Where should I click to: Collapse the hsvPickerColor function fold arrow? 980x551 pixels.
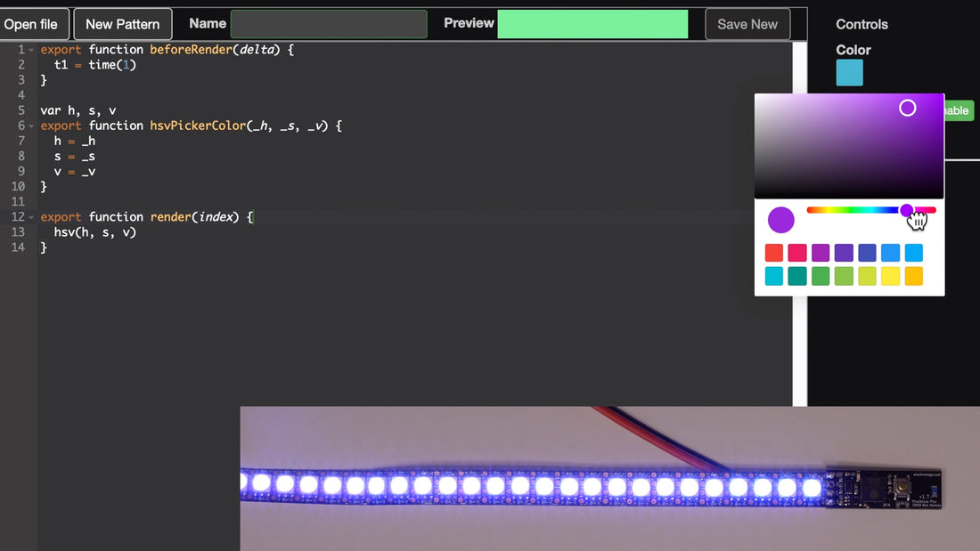point(30,126)
